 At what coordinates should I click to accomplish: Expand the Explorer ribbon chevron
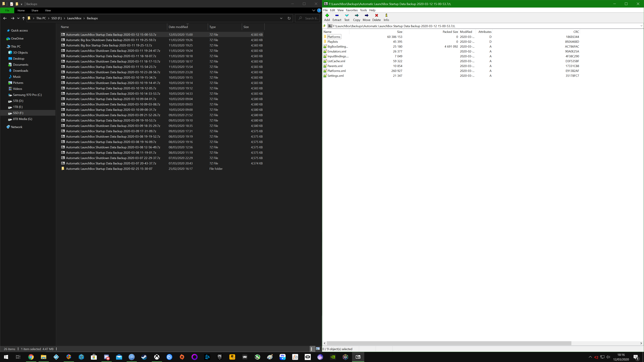pyautogui.click(x=313, y=11)
